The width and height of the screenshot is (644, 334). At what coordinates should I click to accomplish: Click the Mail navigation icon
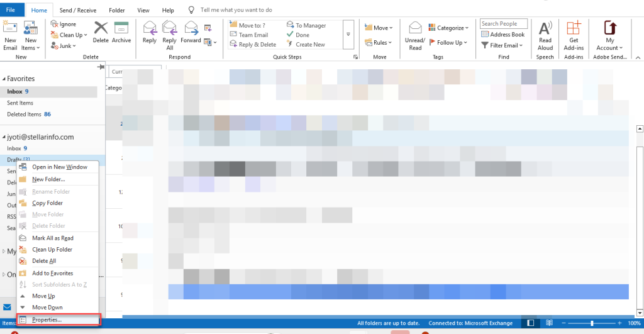pos(7,308)
